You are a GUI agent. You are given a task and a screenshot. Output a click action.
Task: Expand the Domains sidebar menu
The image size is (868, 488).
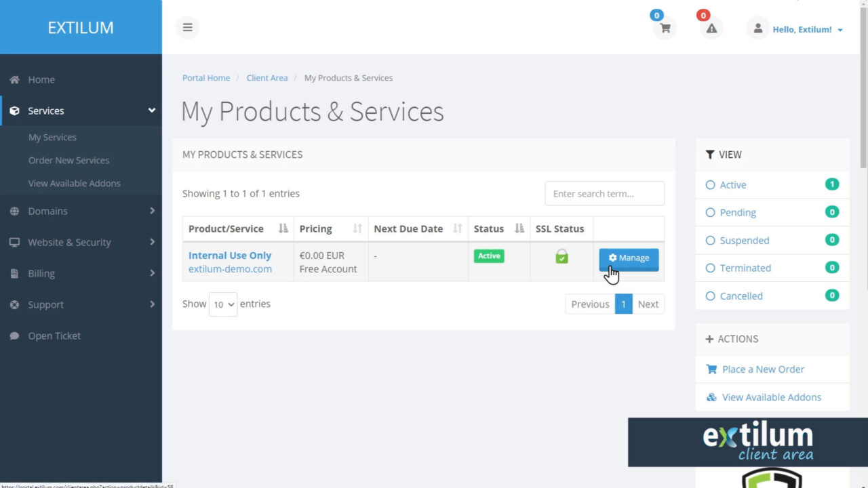[47, 211]
